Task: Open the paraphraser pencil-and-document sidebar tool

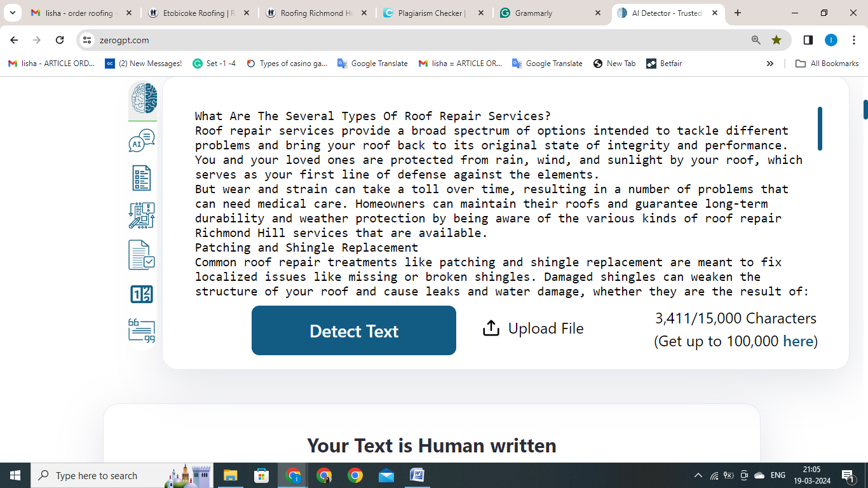Action: [142, 215]
